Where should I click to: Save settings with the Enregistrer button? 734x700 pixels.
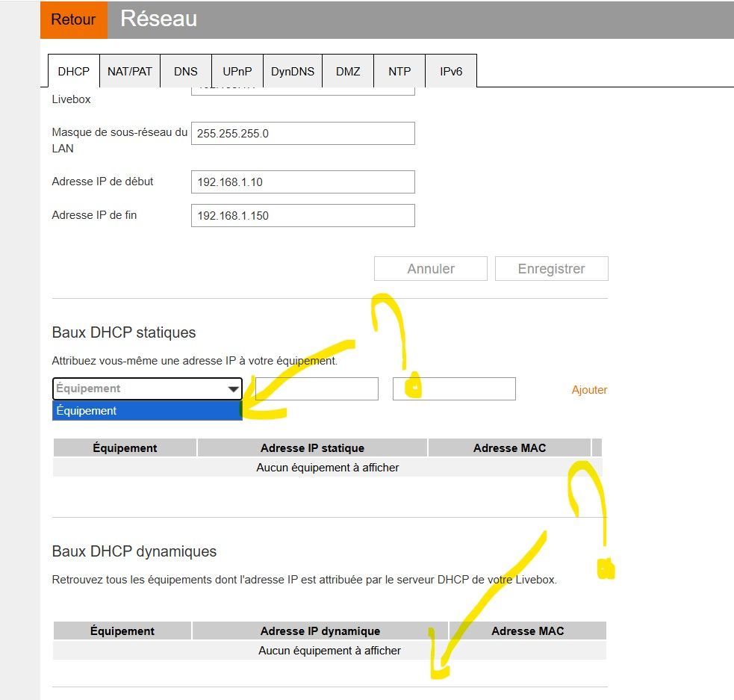tap(552, 269)
